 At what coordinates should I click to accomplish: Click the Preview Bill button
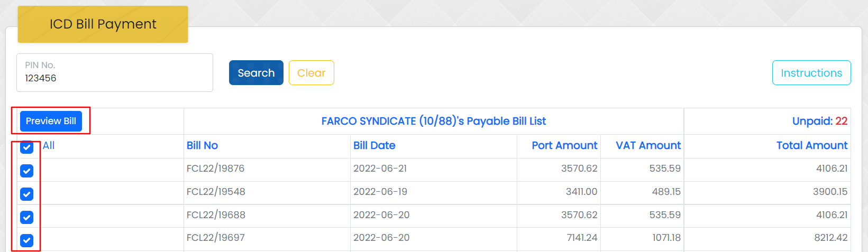pos(51,121)
